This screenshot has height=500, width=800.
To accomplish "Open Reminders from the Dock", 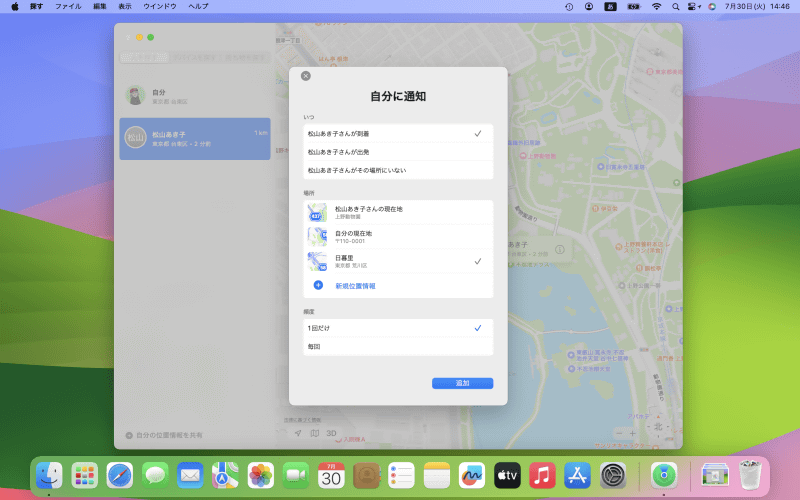I will pos(402,476).
